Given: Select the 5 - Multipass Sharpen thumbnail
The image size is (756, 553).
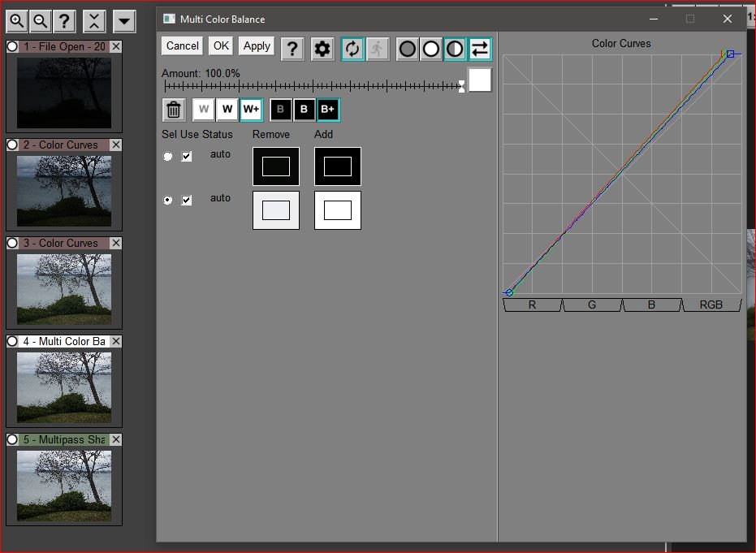Looking at the screenshot, I should click(64, 479).
